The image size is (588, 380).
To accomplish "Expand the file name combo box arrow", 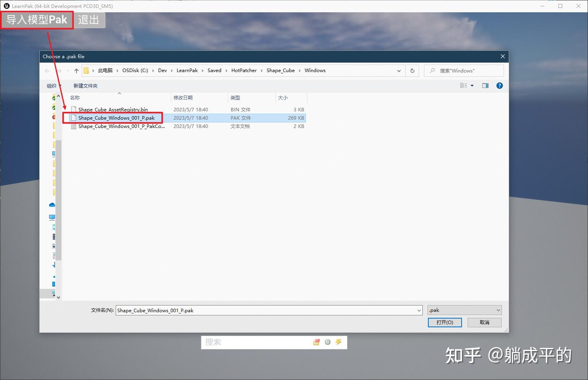I will coord(419,310).
